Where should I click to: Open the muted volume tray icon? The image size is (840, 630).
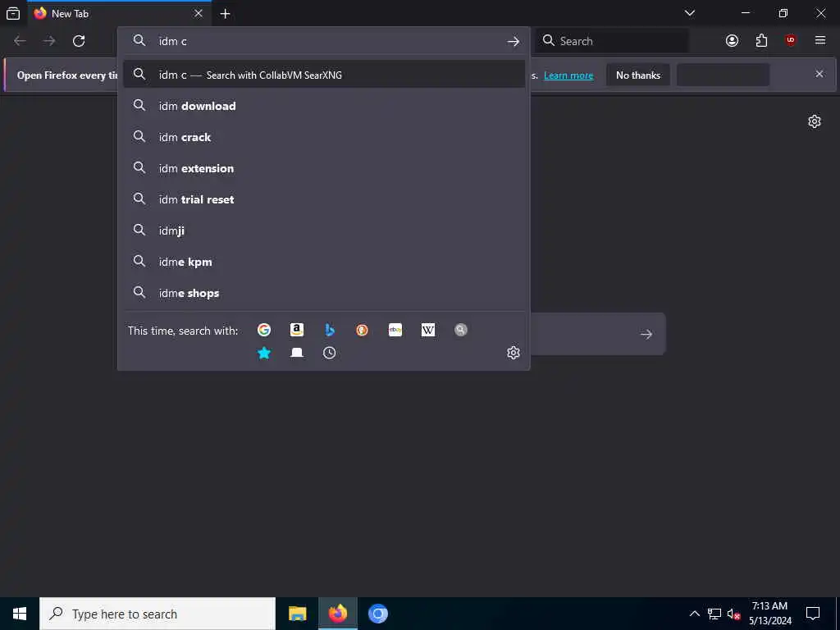click(x=733, y=614)
